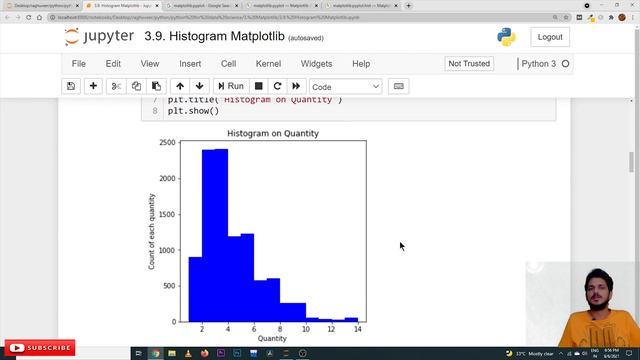
Task: Go back in browser history
Action: click(7, 18)
